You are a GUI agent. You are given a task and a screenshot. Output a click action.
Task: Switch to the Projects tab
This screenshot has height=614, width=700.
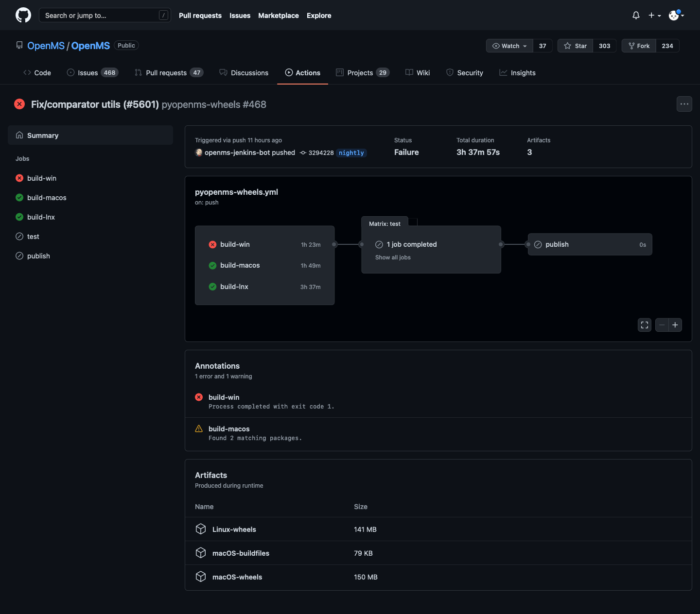(x=363, y=73)
